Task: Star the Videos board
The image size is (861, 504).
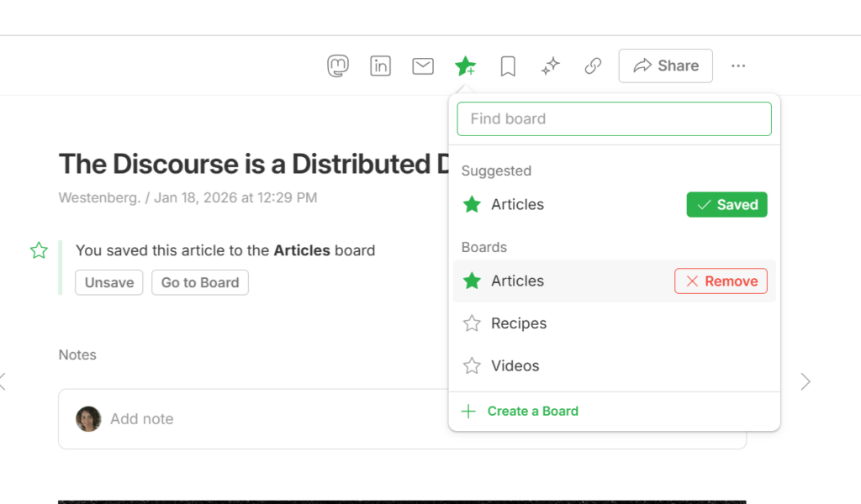Action: coord(471,365)
